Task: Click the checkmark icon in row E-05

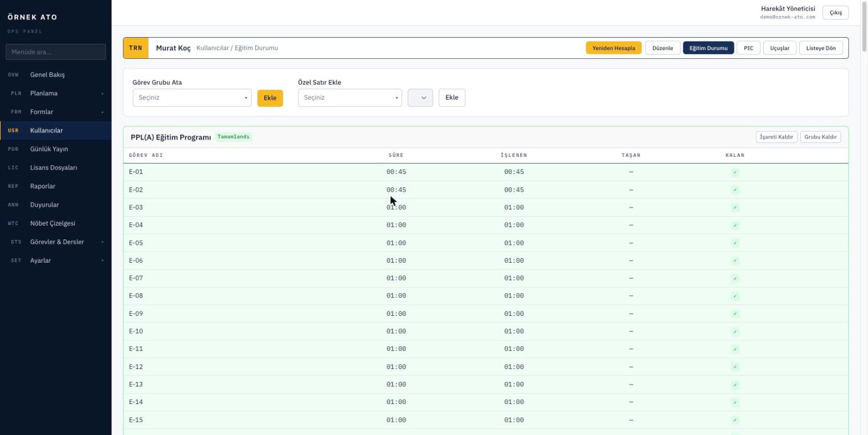Action: tap(735, 243)
